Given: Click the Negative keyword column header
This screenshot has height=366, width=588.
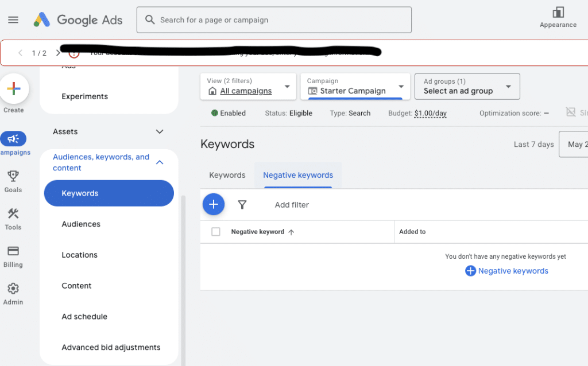Looking at the screenshot, I should [258, 232].
